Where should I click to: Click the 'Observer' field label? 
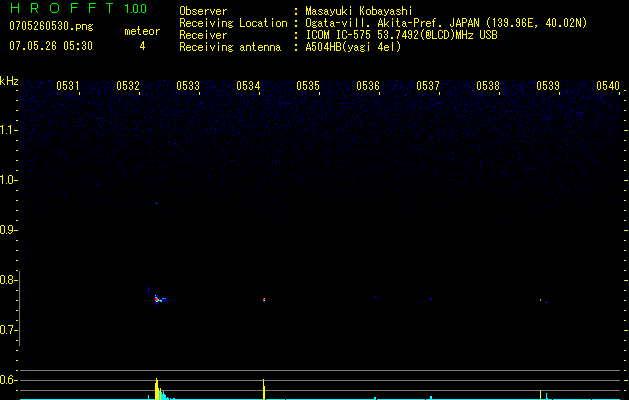tap(203, 11)
